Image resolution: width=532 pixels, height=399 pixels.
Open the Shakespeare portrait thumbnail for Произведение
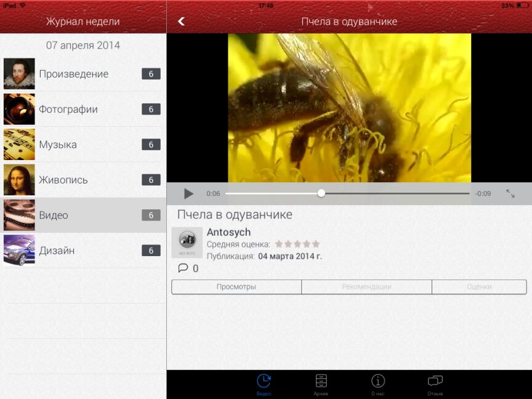tap(19, 74)
